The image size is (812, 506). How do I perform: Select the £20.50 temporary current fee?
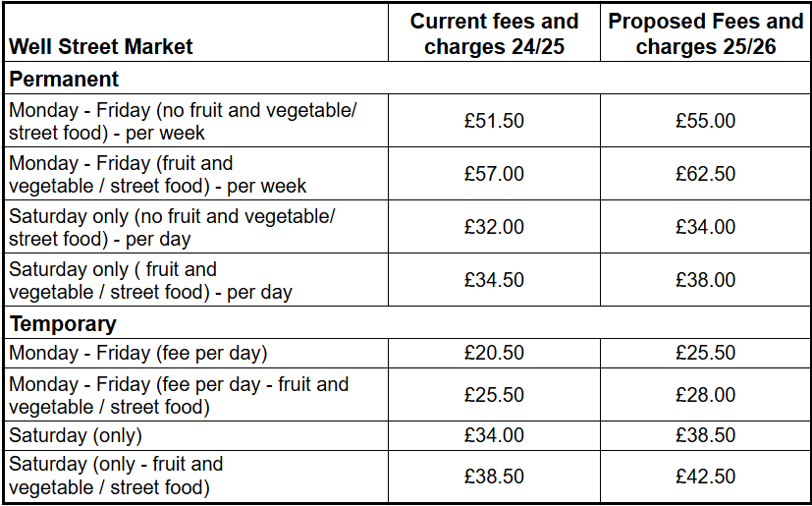pyautogui.click(x=494, y=353)
